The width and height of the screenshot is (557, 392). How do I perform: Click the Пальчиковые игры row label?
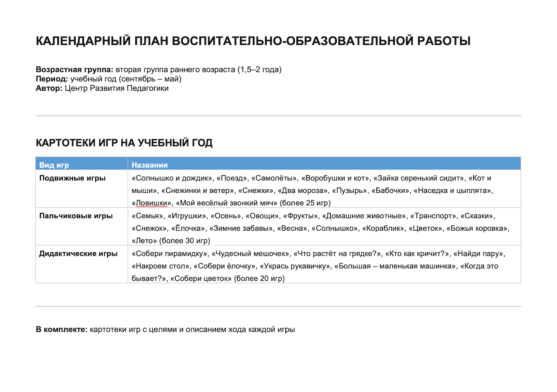pyautogui.click(x=76, y=216)
